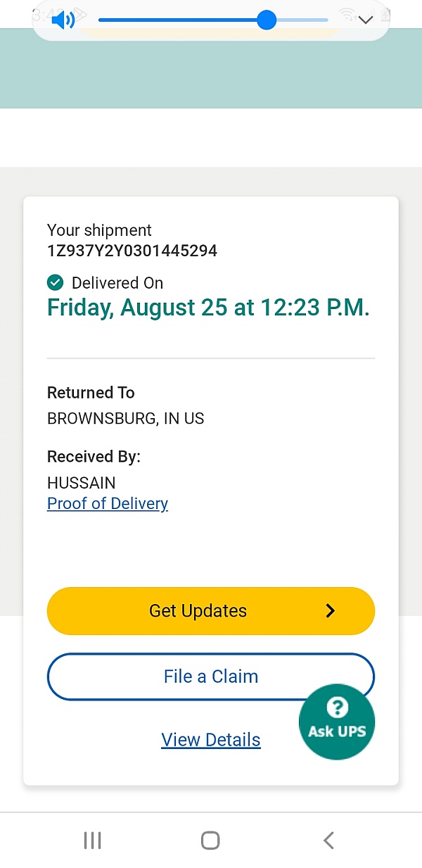The image size is (422, 868).
Task: Click the volume slider handle
Action: point(266,20)
